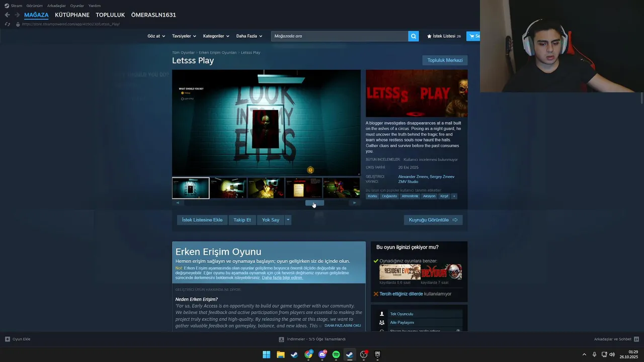Click the Aile Paylaşımı family icon
This screenshot has height=362, width=644.
pyautogui.click(x=382, y=322)
